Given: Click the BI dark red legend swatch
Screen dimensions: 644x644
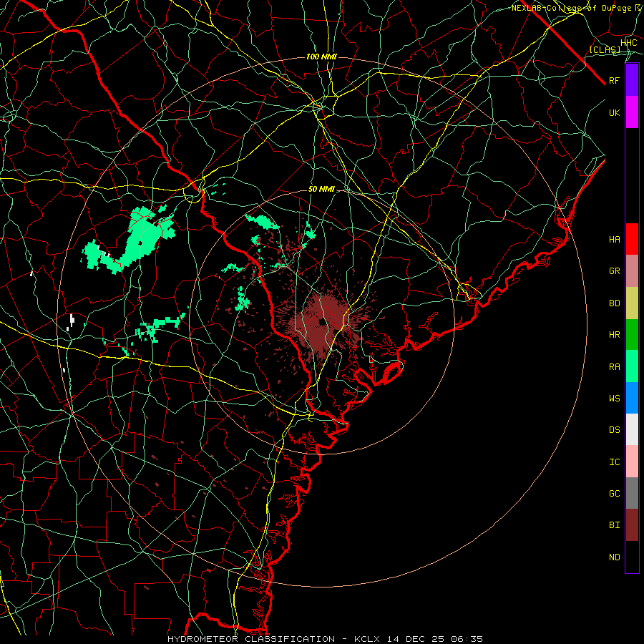Looking at the screenshot, I should tap(632, 525).
